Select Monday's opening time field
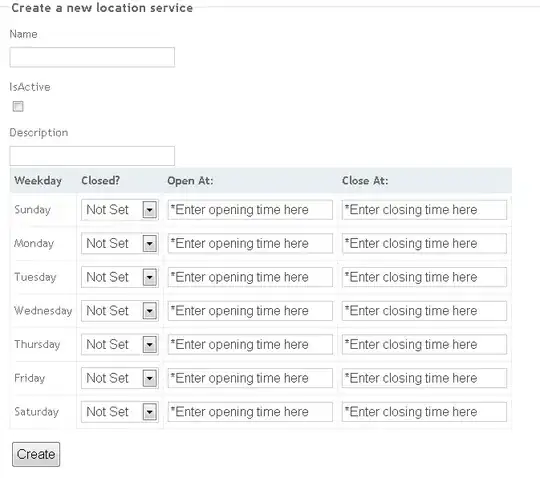 tap(250, 243)
